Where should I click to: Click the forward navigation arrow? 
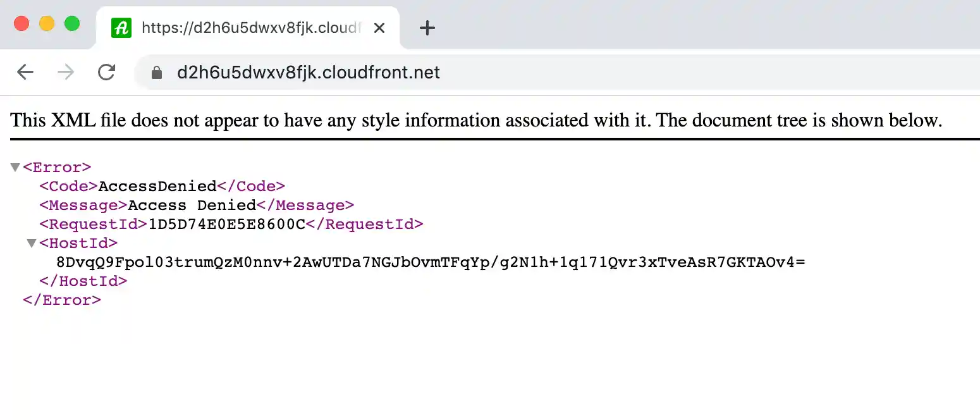[x=65, y=71]
